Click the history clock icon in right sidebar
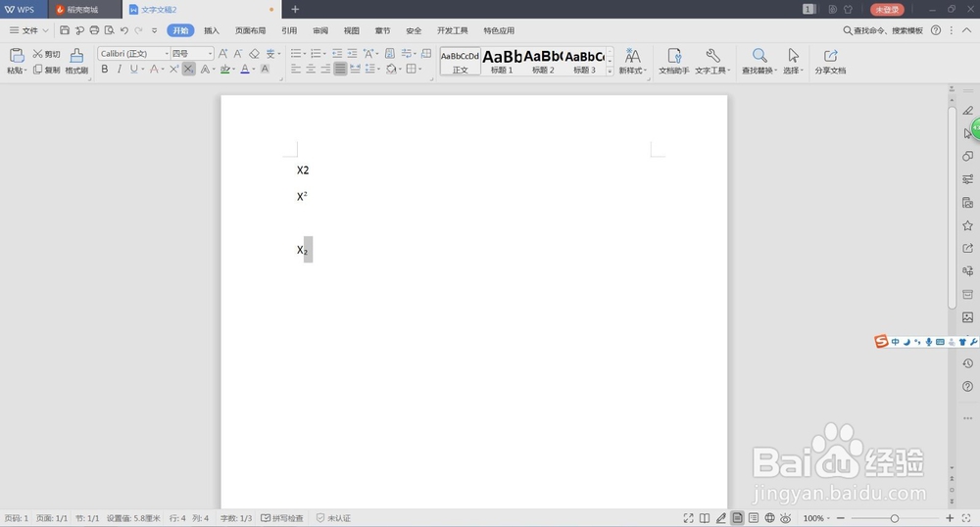The image size is (980, 527). [967, 363]
